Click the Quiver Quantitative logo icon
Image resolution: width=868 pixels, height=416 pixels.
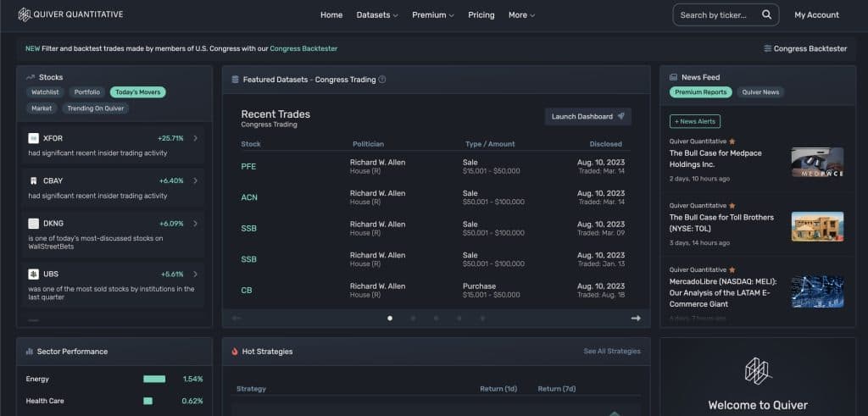coord(25,15)
